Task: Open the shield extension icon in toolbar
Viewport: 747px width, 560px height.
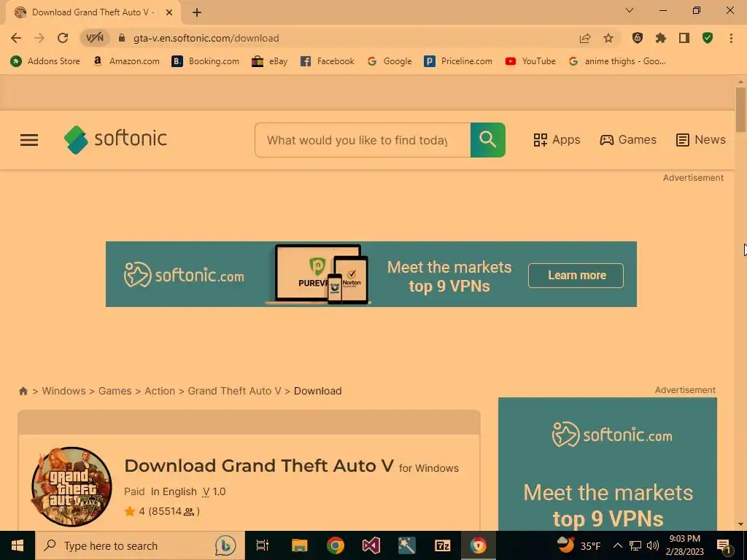Action: pyautogui.click(x=638, y=38)
